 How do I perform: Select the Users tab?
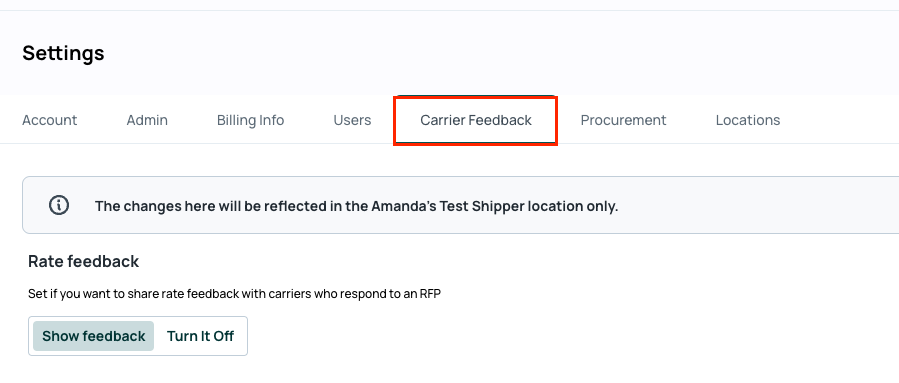(x=352, y=120)
